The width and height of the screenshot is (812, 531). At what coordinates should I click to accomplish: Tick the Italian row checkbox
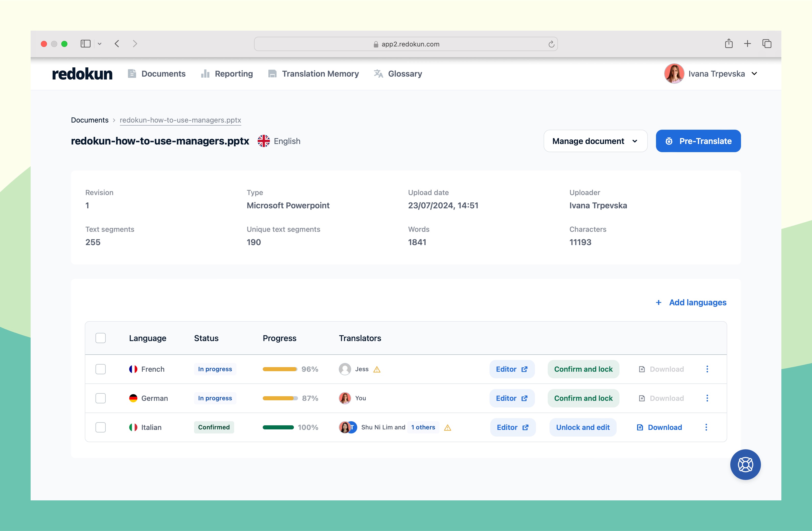101,427
